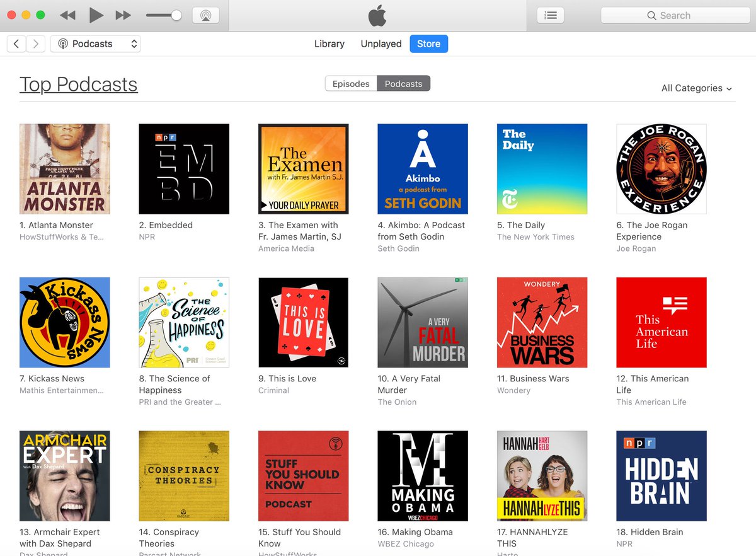Click 'America Media' publisher text
The width and height of the screenshot is (756, 556).
286,248
